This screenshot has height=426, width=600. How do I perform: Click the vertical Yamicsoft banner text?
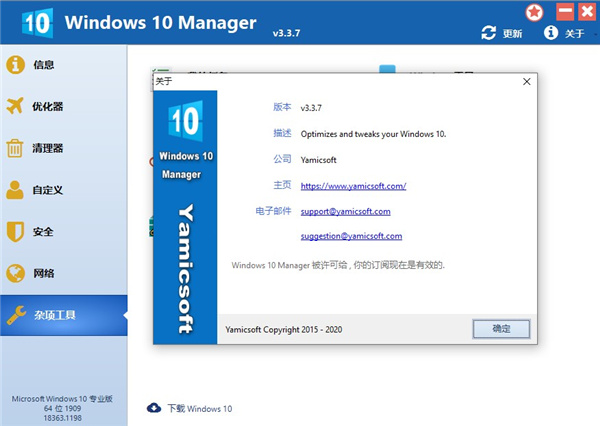coord(186,269)
